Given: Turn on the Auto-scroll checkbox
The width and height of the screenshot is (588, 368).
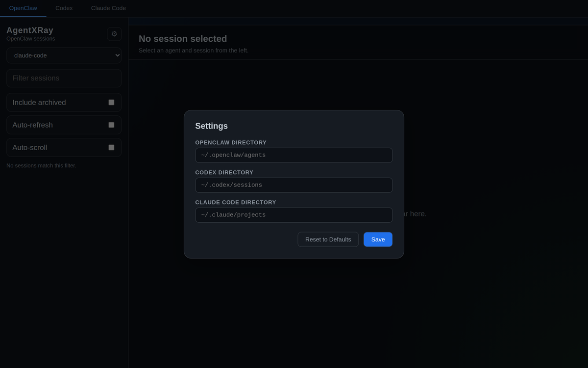Looking at the screenshot, I should pyautogui.click(x=111, y=147).
